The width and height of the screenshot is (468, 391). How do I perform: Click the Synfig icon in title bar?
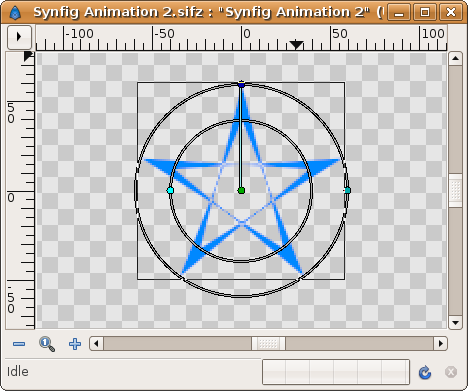(15, 13)
